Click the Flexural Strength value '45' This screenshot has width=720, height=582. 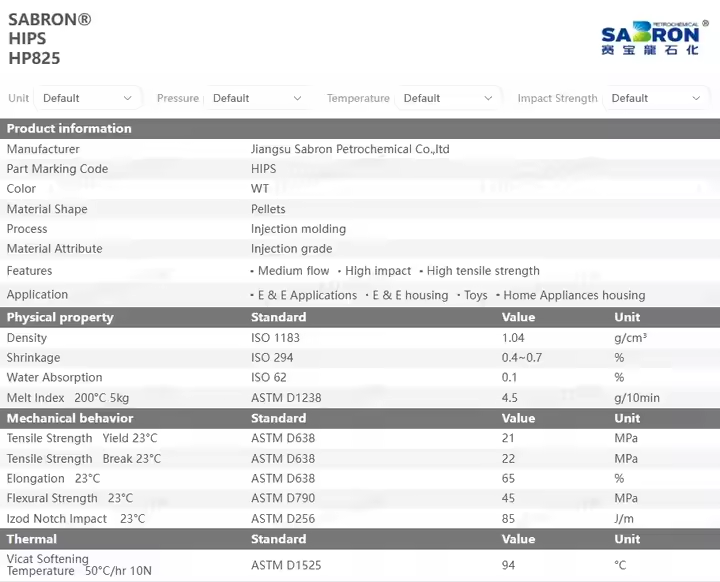(508, 498)
